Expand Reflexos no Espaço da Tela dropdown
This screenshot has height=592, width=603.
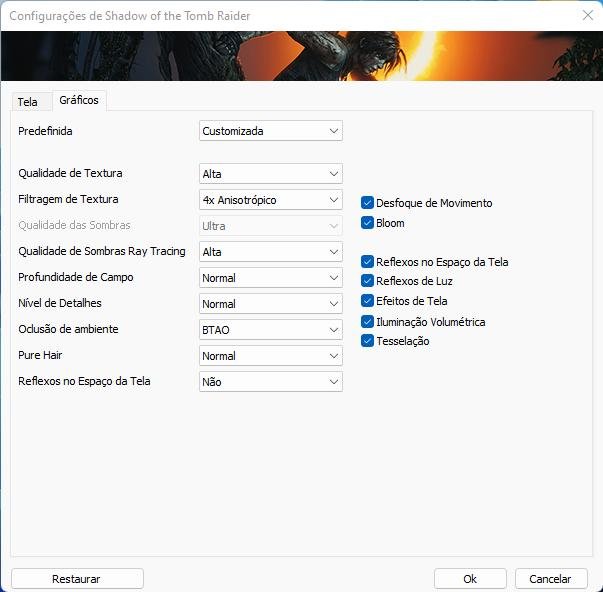point(270,382)
